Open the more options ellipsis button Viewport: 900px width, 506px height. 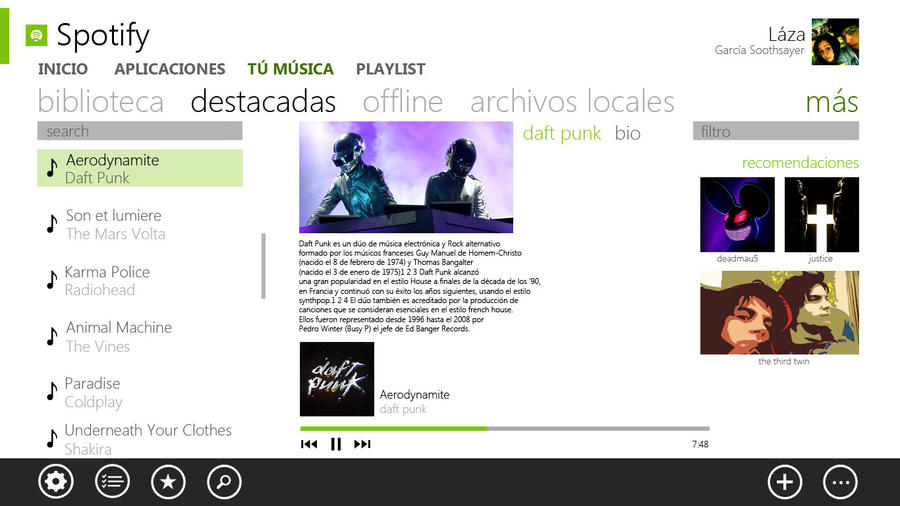tap(840, 482)
